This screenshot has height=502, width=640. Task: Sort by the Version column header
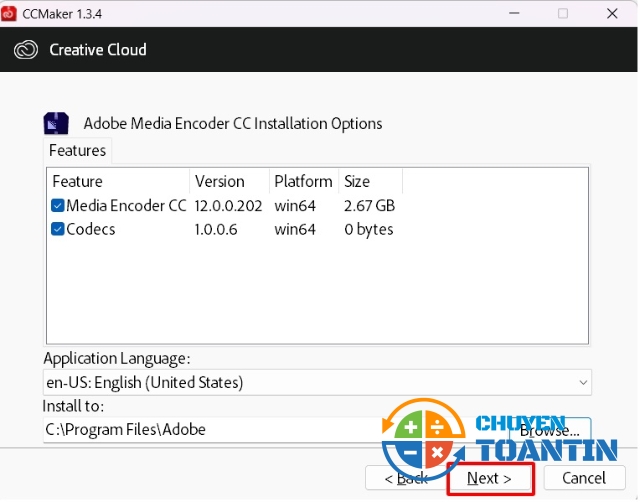(230, 182)
